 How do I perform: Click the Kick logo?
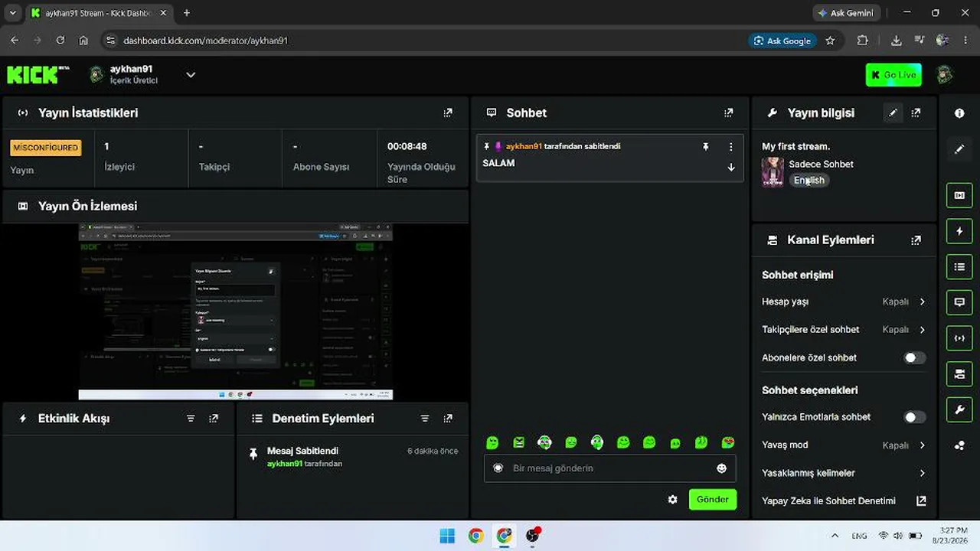[38, 74]
